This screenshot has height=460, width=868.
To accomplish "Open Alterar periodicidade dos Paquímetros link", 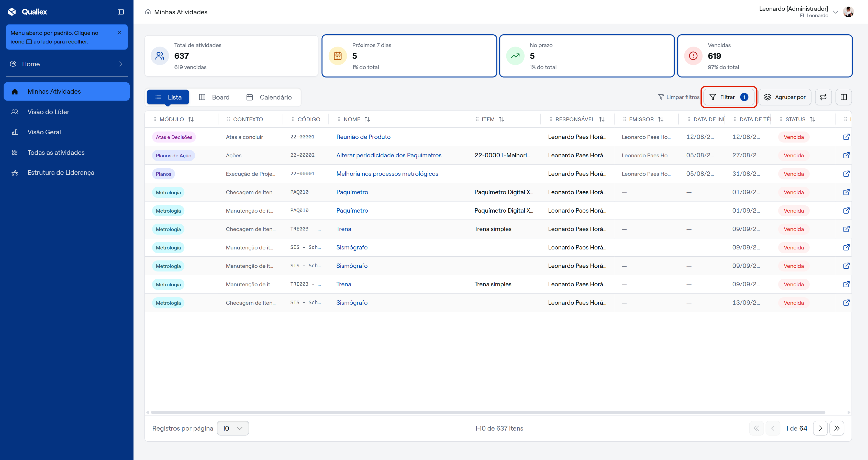I will click(x=388, y=155).
